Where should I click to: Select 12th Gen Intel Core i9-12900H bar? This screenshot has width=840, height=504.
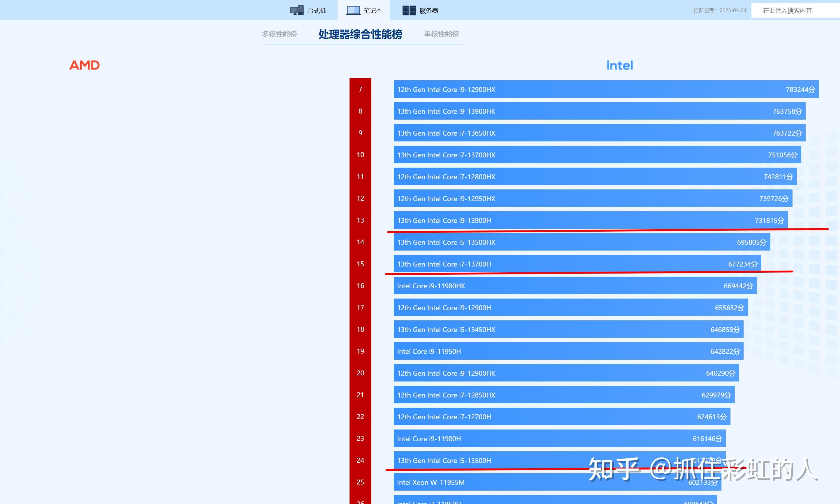click(x=571, y=307)
